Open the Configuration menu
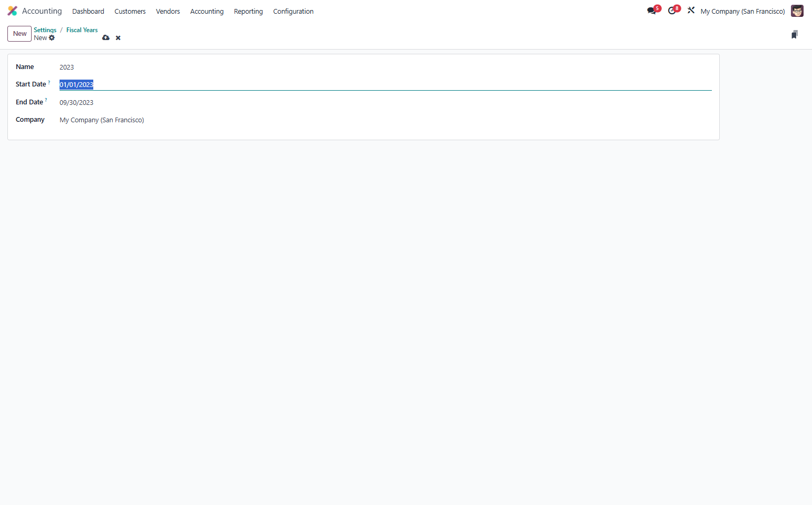Screen dimensions: 812x505 pos(293,11)
